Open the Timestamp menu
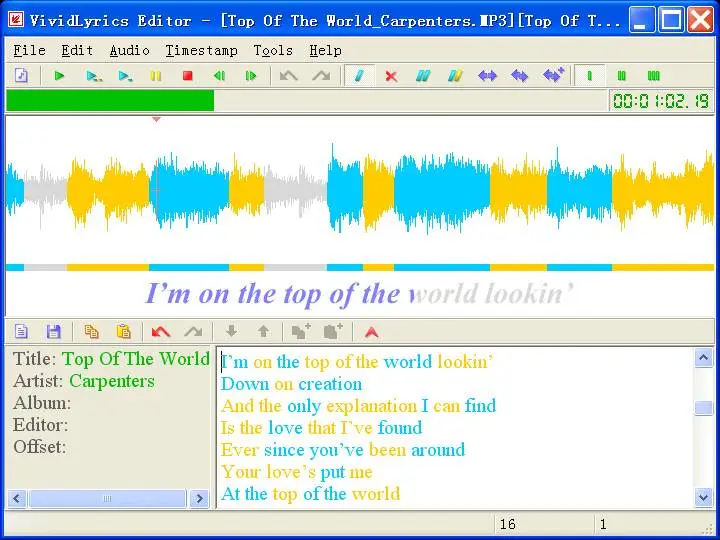 [202, 51]
